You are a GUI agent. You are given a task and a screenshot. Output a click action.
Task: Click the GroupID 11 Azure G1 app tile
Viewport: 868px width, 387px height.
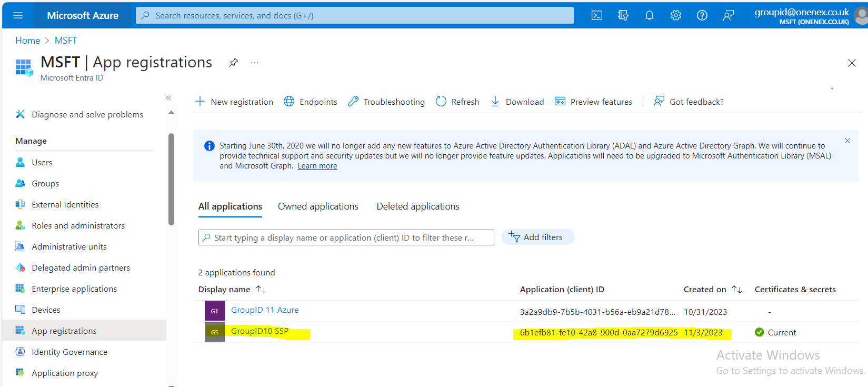(215, 311)
